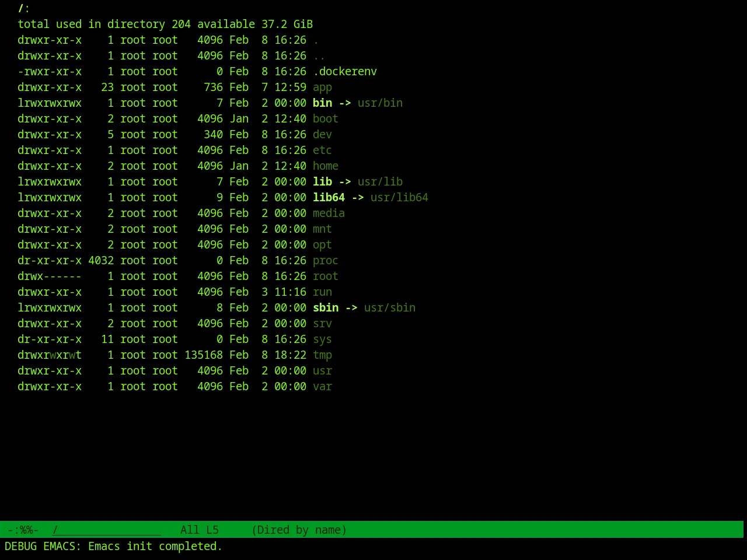
Task: Click the usr/sbin symlink target
Action: (390, 308)
